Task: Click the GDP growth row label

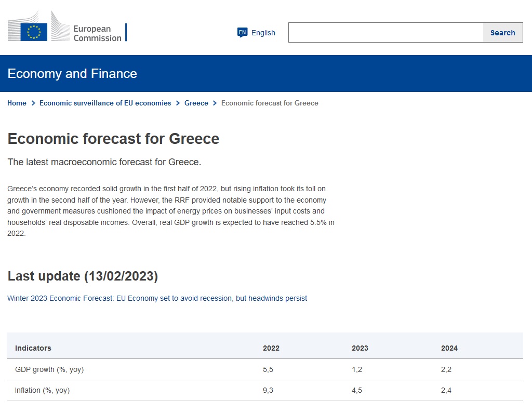Action: coord(49,369)
